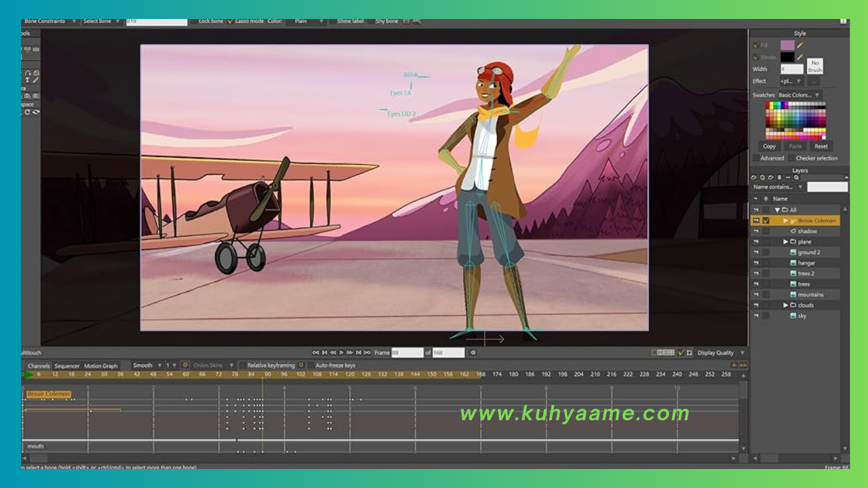Click the Copy button in Style panel

click(769, 146)
